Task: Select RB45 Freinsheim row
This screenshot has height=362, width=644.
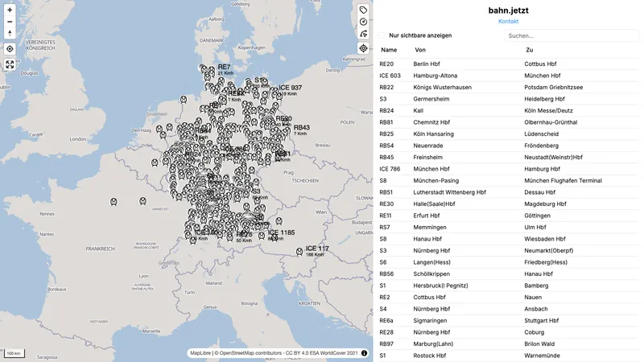Action: click(508, 157)
